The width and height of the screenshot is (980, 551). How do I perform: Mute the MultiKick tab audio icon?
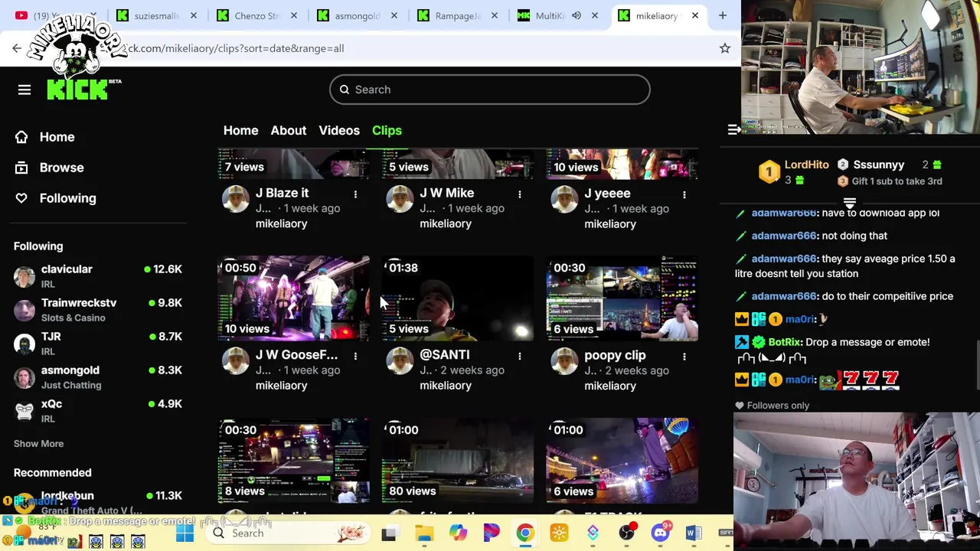point(577,15)
